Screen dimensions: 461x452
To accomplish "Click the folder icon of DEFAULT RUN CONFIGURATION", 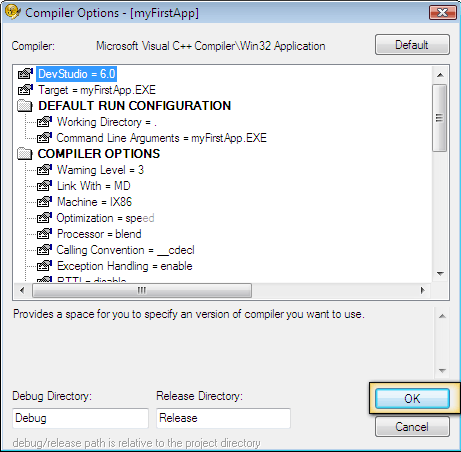I will [x=25, y=106].
